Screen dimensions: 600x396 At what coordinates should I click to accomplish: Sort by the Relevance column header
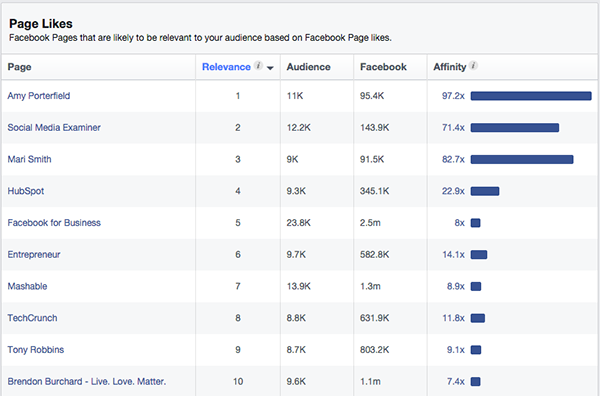(226, 67)
